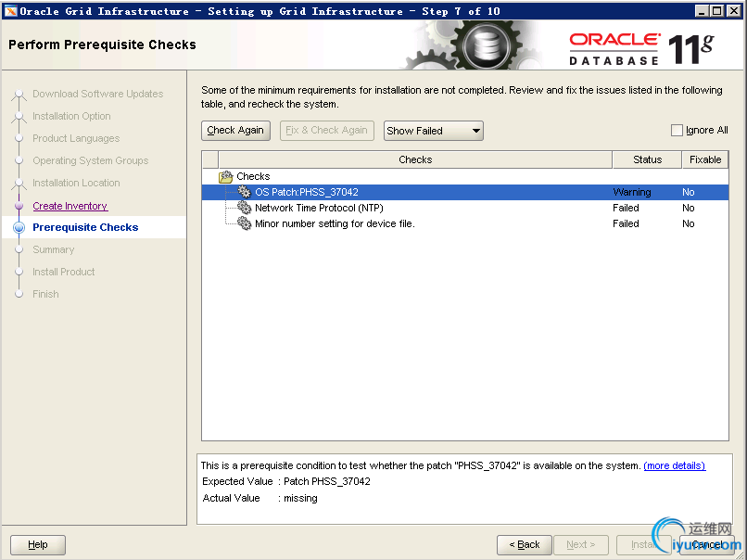Click Finish step in sidebar

tap(45, 294)
